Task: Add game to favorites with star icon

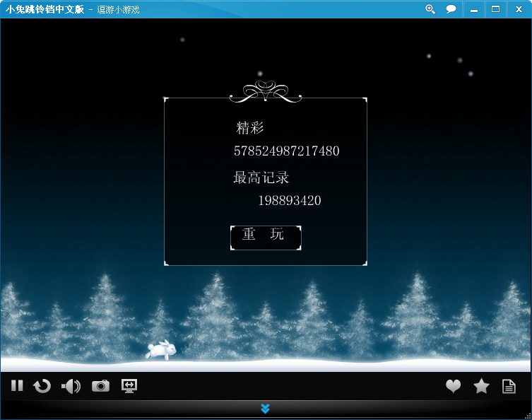Action: (481, 386)
